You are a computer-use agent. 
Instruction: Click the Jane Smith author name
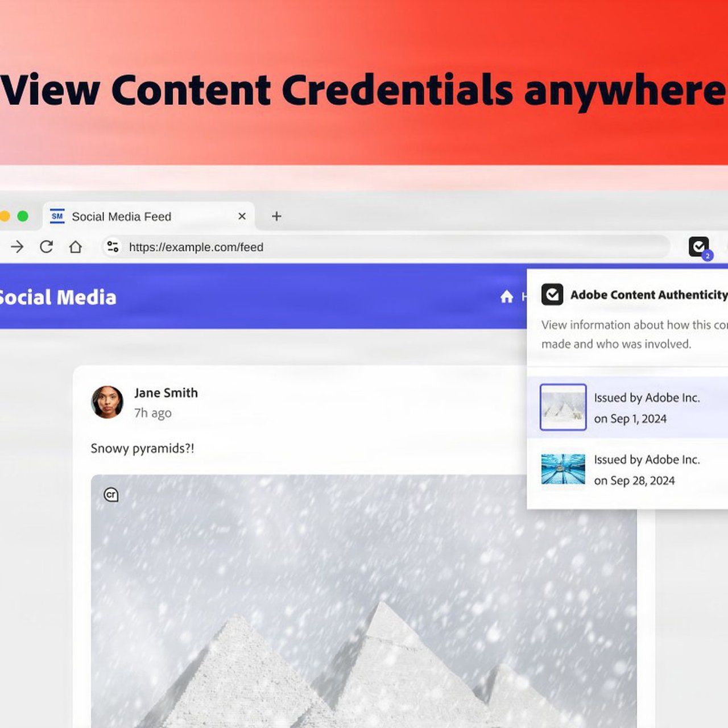click(166, 393)
